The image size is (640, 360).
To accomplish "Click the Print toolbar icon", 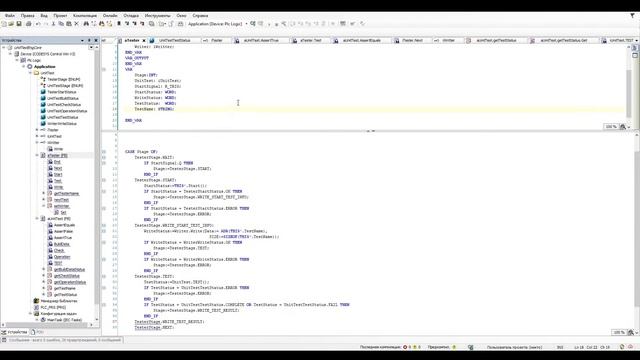I will pos(29,24).
